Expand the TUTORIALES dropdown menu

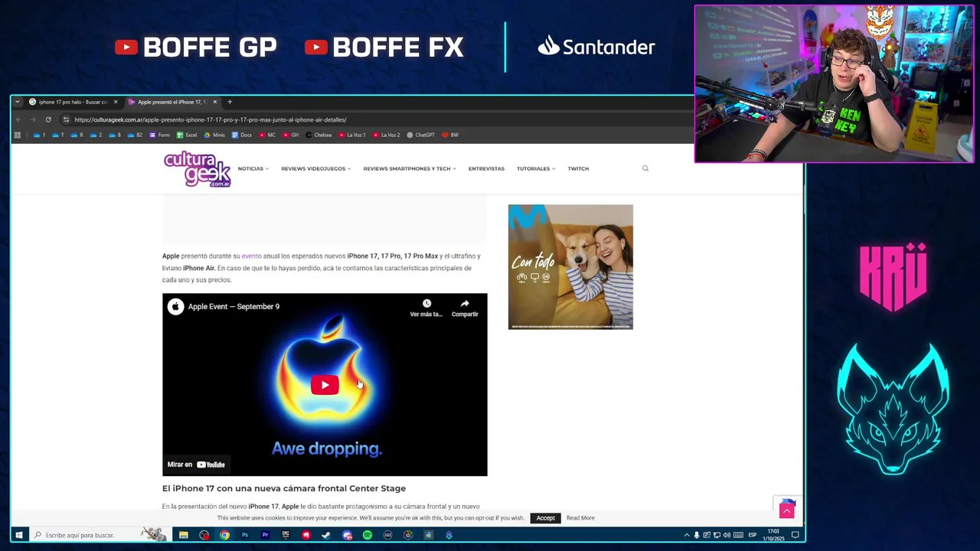(x=536, y=168)
